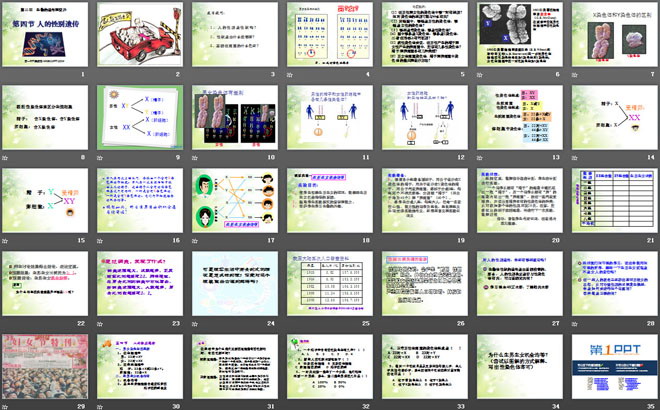Select slide 17 parents and children cross diagram thumbnail

click(x=235, y=200)
